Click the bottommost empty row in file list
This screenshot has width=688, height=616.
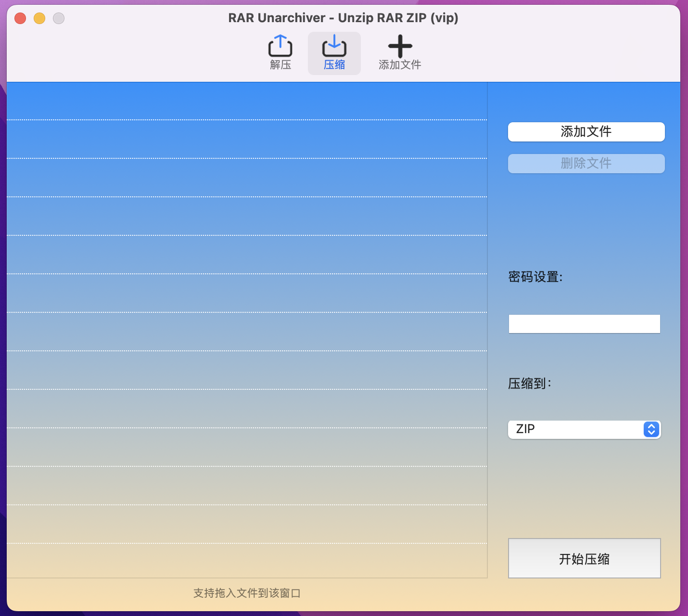pos(246,561)
